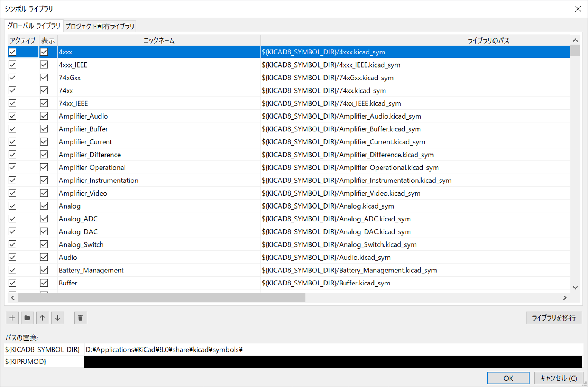Switch to グローバル ライブラリ tab
The image size is (588, 387).
[x=34, y=26]
